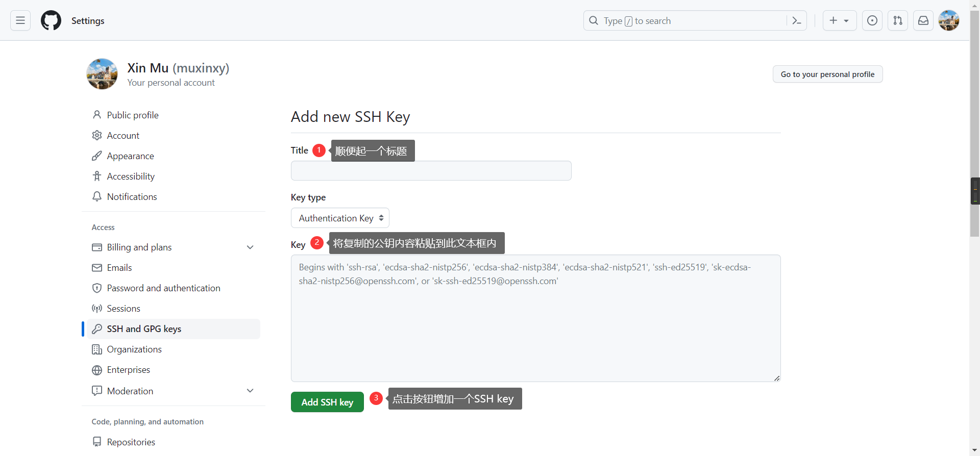Go to SSH and GPG keys
The height and width of the screenshot is (456, 980).
[x=144, y=329]
